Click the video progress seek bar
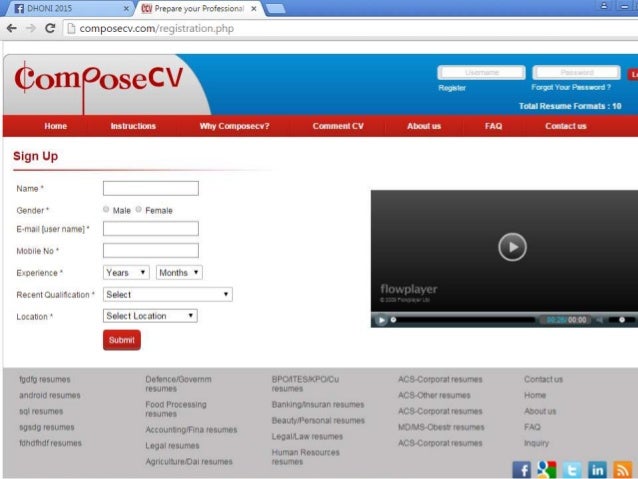 (x=463, y=320)
